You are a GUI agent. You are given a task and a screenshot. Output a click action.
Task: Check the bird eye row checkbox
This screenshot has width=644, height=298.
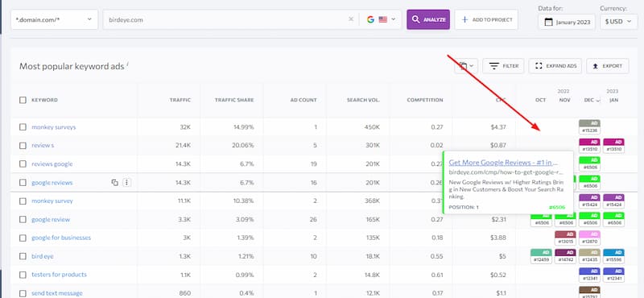23,256
